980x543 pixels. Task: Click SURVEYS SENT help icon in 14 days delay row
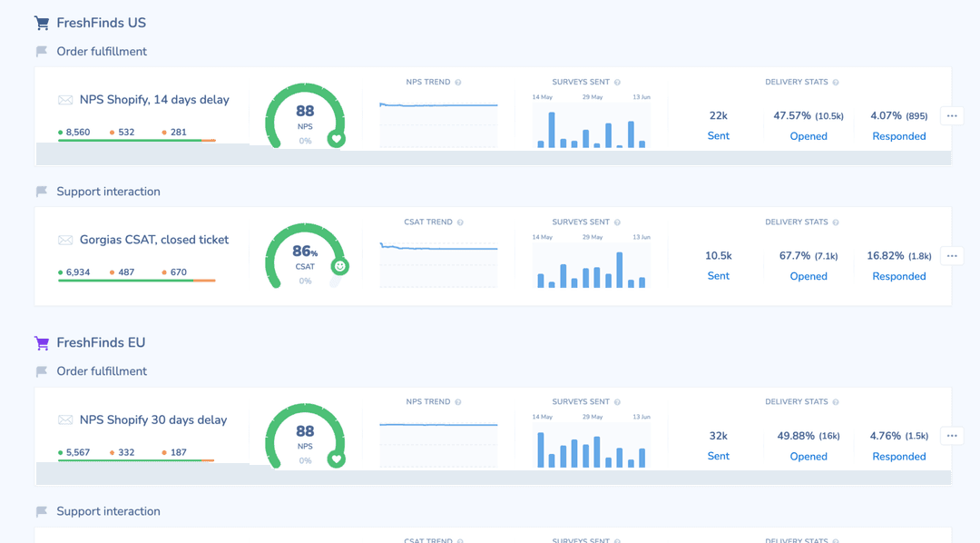(618, 83)
